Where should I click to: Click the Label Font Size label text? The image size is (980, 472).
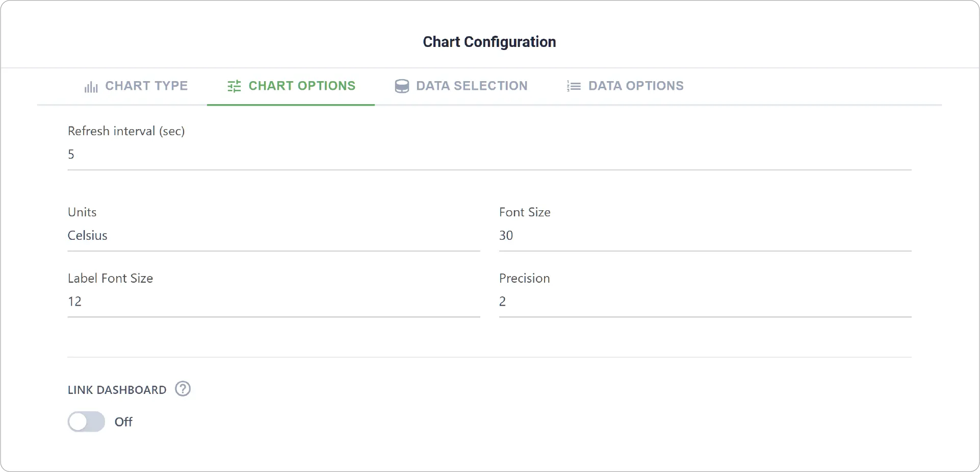pyautogui.click(x=111, y=278)
